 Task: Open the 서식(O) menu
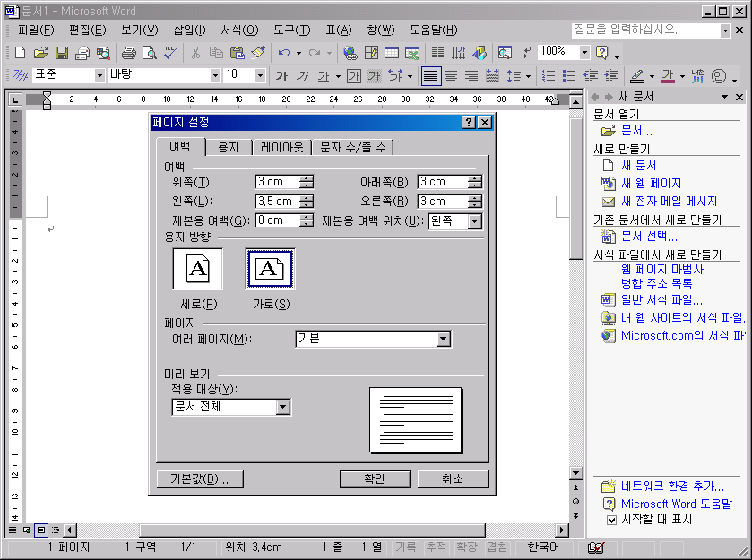pos(240,30)
